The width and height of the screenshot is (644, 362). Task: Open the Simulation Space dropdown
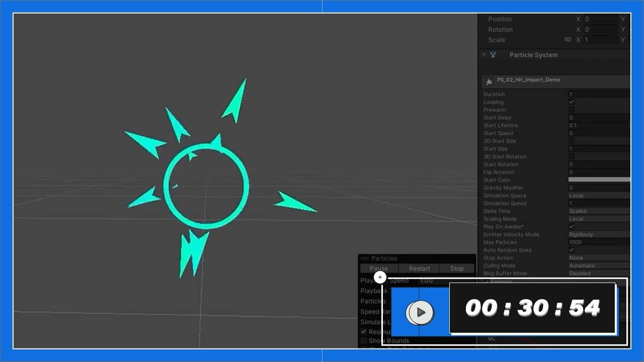599,196
